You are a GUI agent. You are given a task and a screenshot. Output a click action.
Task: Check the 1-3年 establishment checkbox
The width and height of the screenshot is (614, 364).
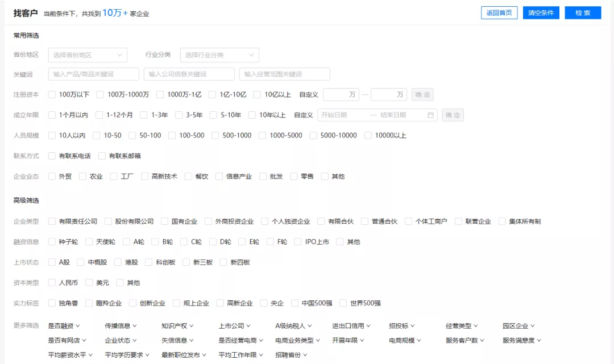[144, 115]
